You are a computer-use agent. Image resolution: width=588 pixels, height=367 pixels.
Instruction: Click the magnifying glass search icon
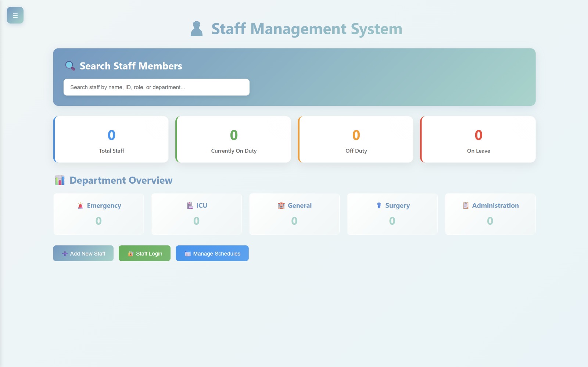point(70,66)
